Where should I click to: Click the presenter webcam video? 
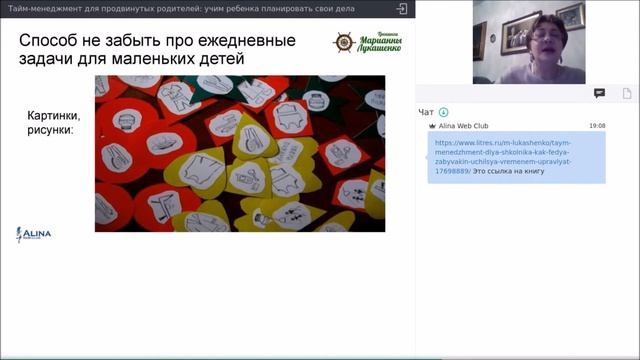(529, 42)
